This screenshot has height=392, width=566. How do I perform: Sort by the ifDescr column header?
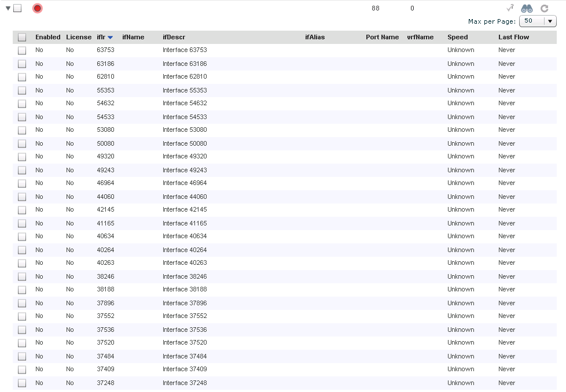(x=174, y=37)
